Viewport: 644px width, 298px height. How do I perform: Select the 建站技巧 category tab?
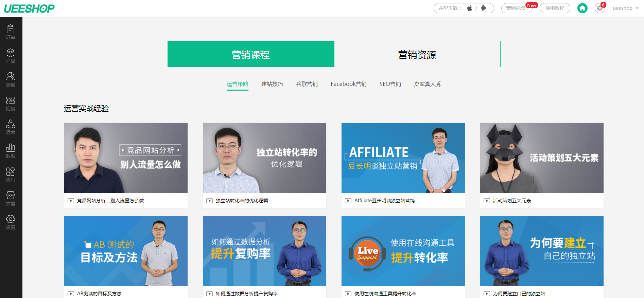tap(272, 84)
